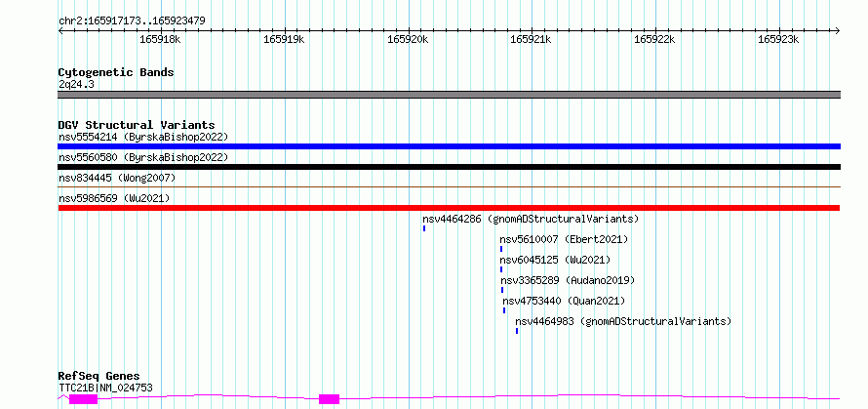
Task: Click the nsv4753440 small blue marker
Action: pos(504,310)
